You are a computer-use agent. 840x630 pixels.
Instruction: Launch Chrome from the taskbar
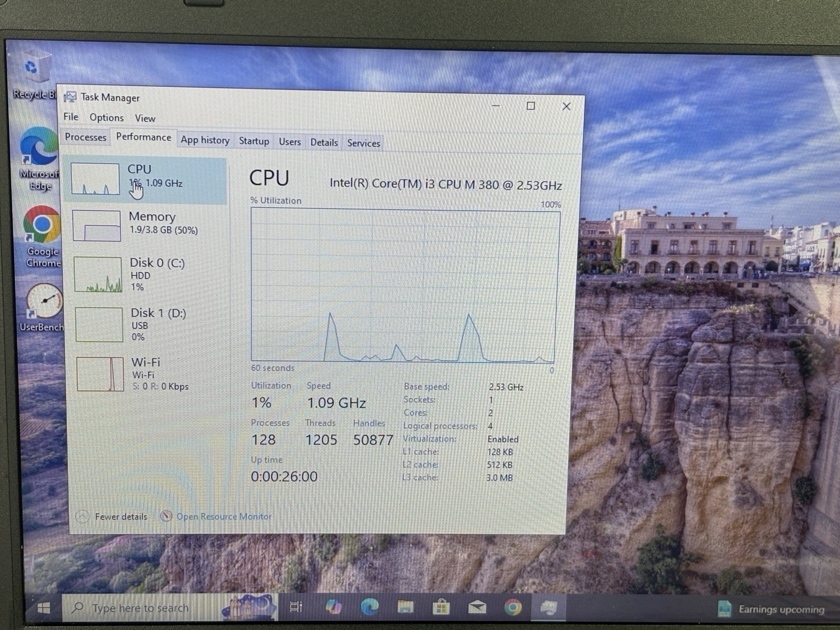pyautogui.click(x=513, y=607)
